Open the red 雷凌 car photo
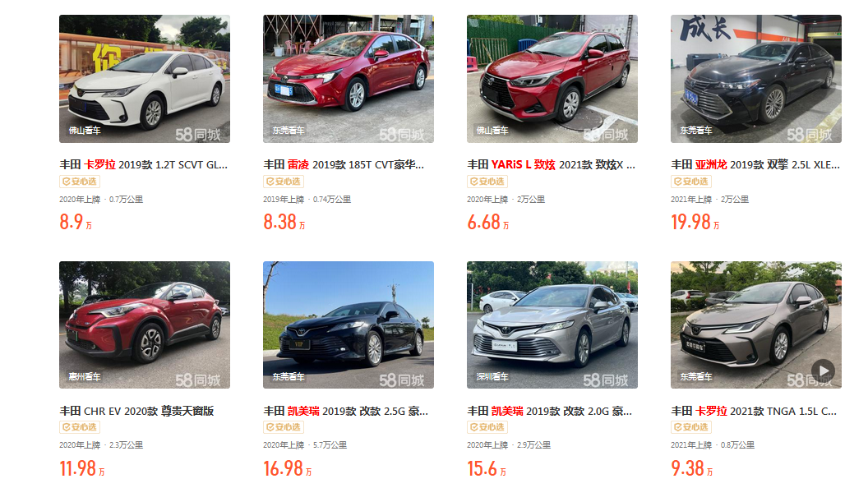 (349, 79)
